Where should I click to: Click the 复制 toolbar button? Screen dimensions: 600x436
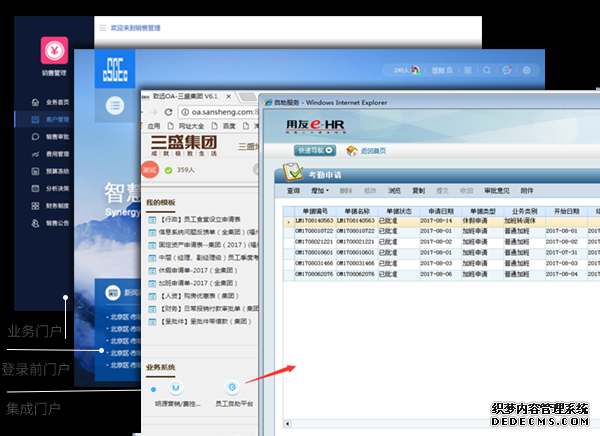[419, 189]
